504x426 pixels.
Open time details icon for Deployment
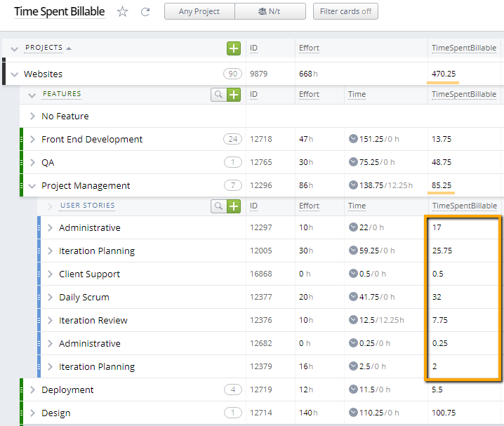[x=353, y=390]
